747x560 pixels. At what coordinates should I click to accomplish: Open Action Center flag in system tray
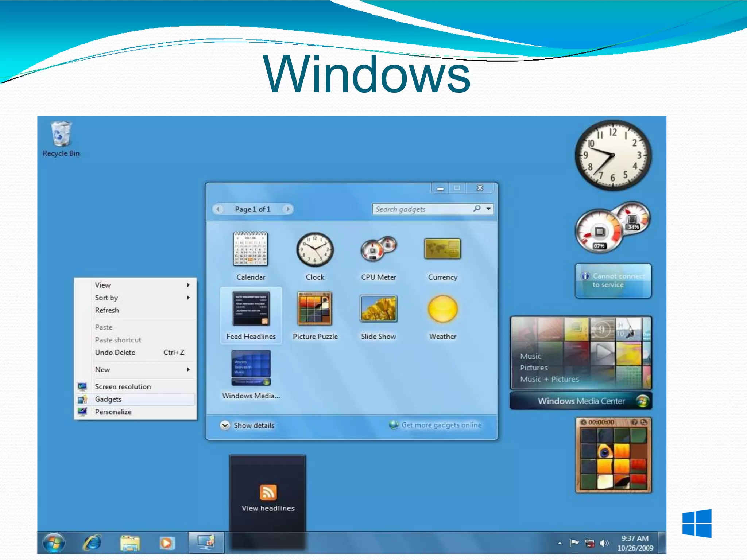[x=575, y=543]
